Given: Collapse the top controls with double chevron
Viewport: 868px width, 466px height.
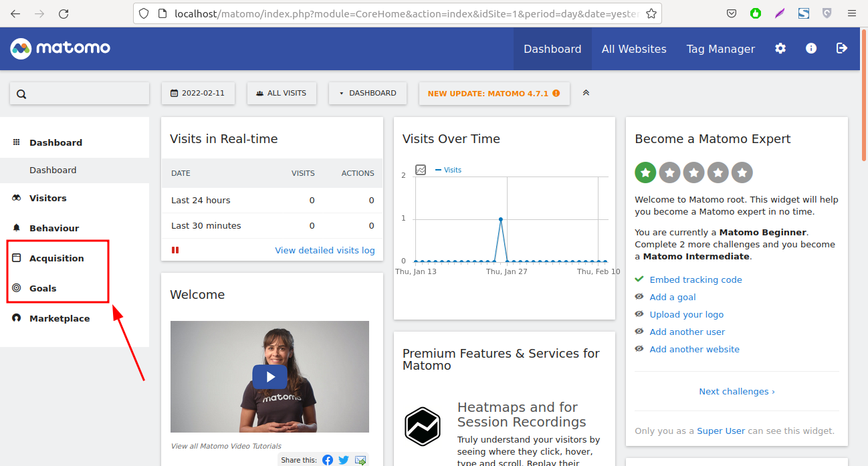Looking at the screenshot, I should (x=586, y=93).
